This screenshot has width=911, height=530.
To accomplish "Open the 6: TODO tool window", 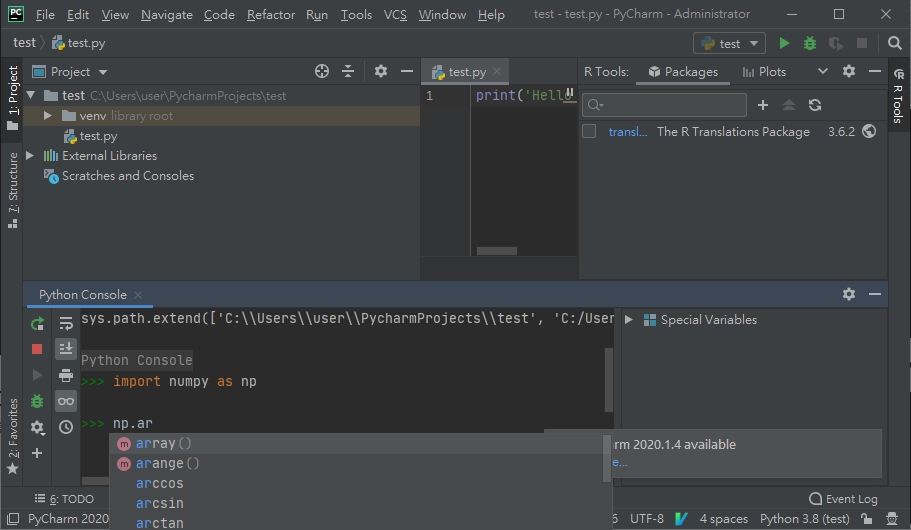I will point(64,499).
